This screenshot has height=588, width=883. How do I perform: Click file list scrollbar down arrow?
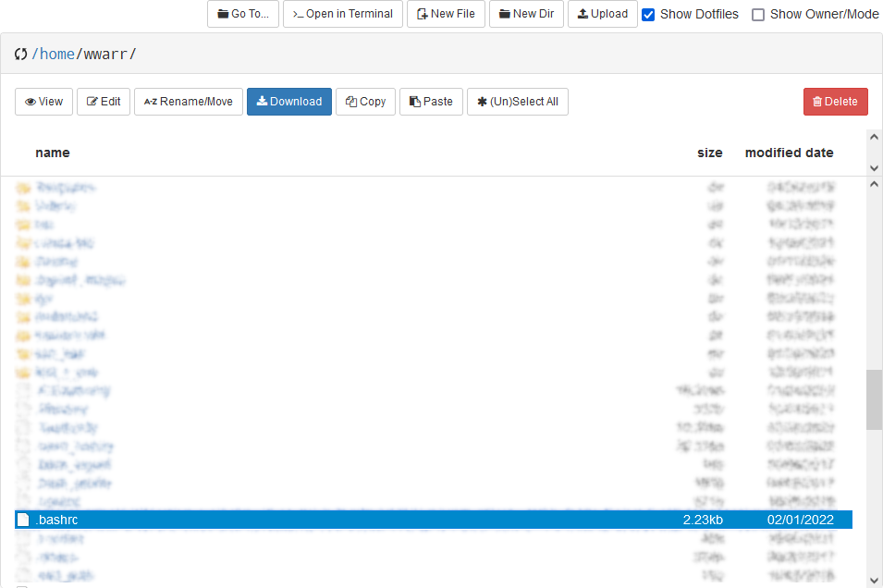[x=874, y=580]
